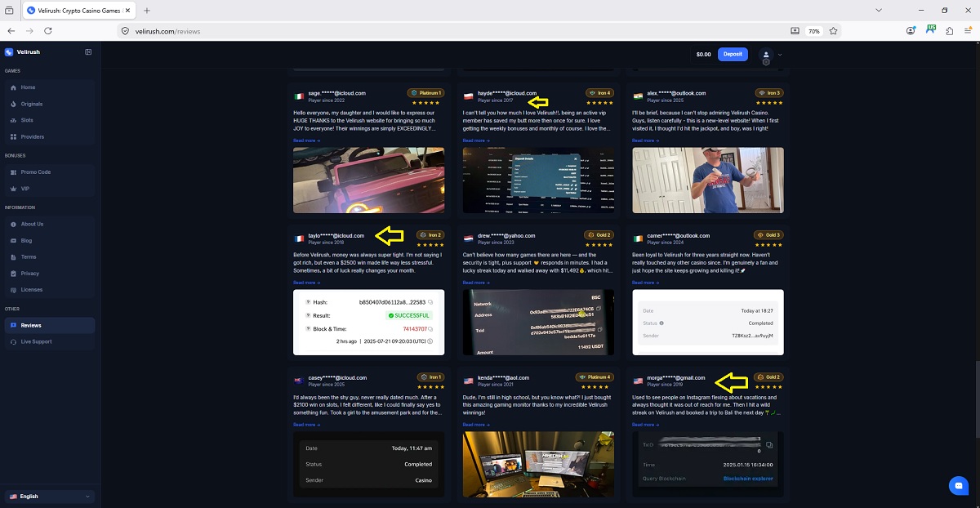
Task: Click the Gold 3 rank badge
Action: [769, 235]
